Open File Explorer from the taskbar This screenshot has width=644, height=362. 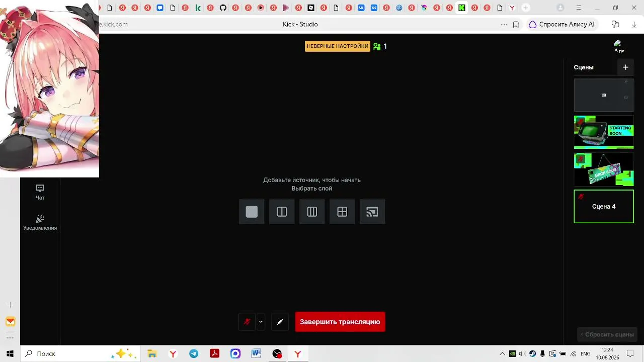click(152, 354)
